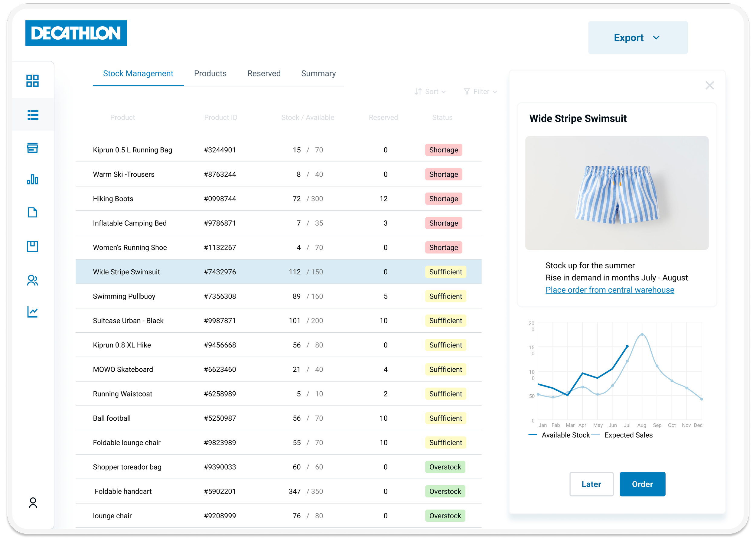Switch to the Summary tab
Screen dimensions: 756x538
[x=318, y=73]
